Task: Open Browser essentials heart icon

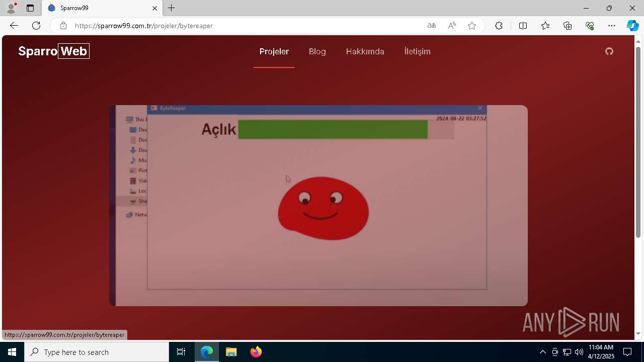Action: tap(590, 26)
